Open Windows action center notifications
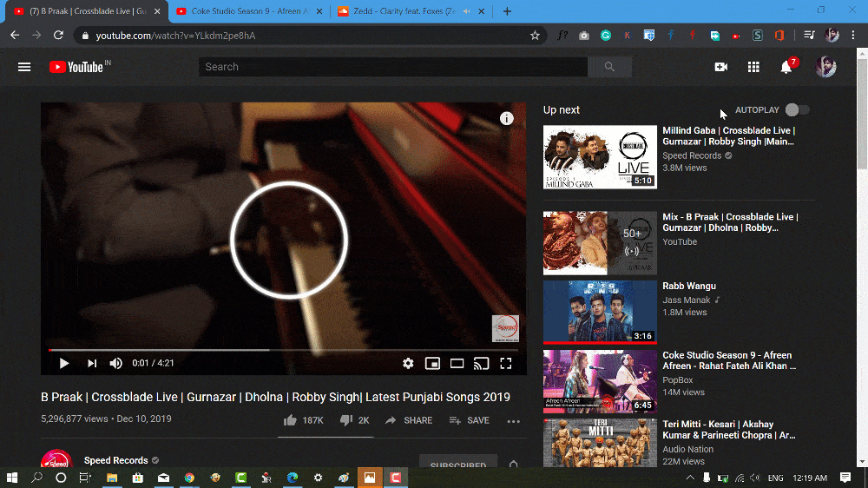This screenshot has width=868, height=488. pos(845,478)
